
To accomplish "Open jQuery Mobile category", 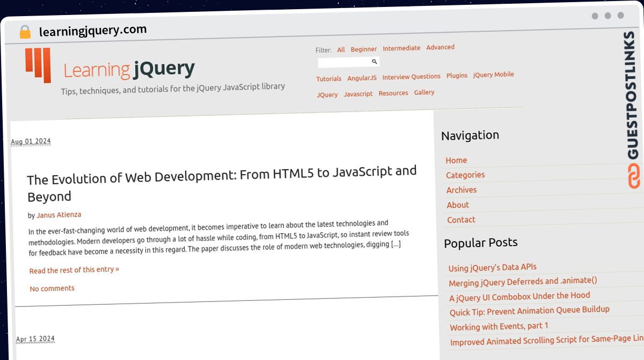I will [493, 75].
